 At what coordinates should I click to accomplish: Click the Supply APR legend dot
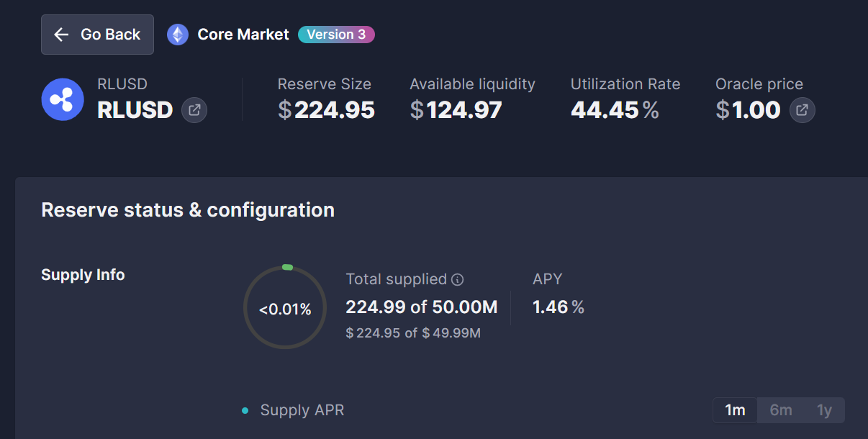(x=245, y=411)
